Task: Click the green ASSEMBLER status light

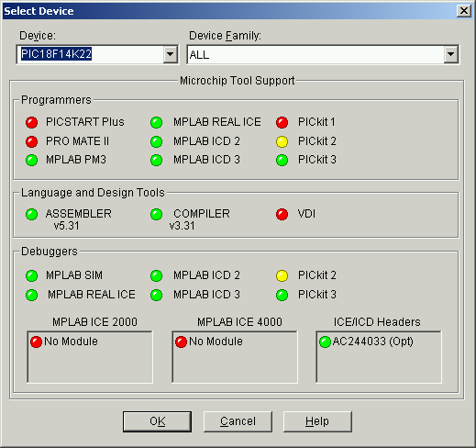Action: [31, 214]
